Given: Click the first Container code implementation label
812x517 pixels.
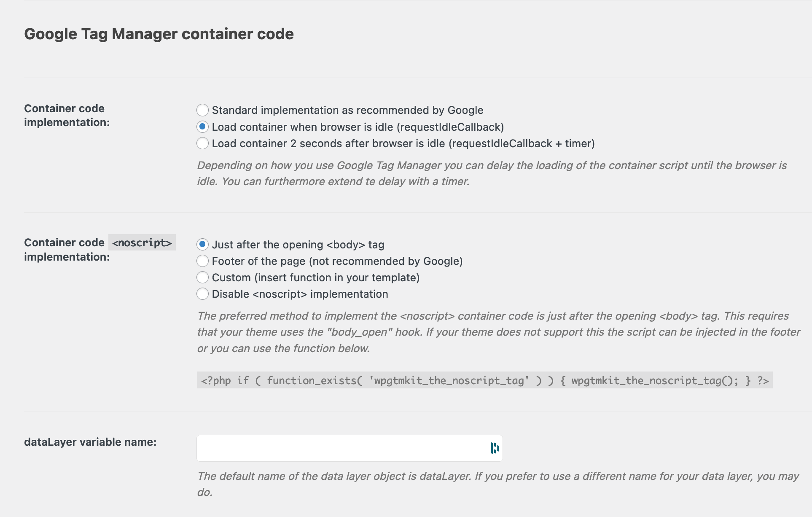Looking at the screenshot, I should click(67, 115).
